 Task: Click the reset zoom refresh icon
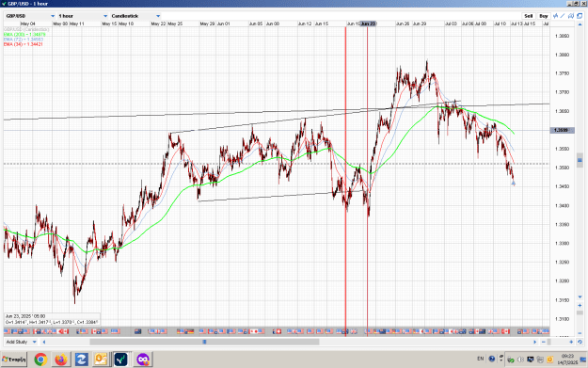click(580, 342)
